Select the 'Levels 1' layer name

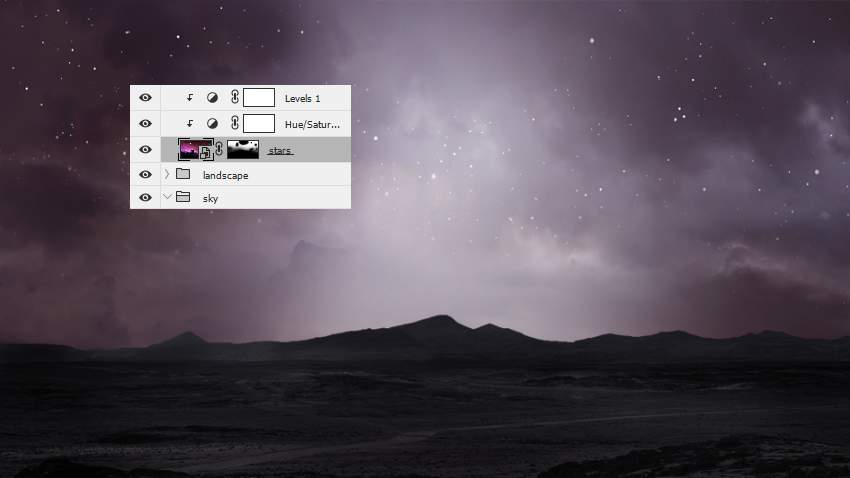(302, 99)
